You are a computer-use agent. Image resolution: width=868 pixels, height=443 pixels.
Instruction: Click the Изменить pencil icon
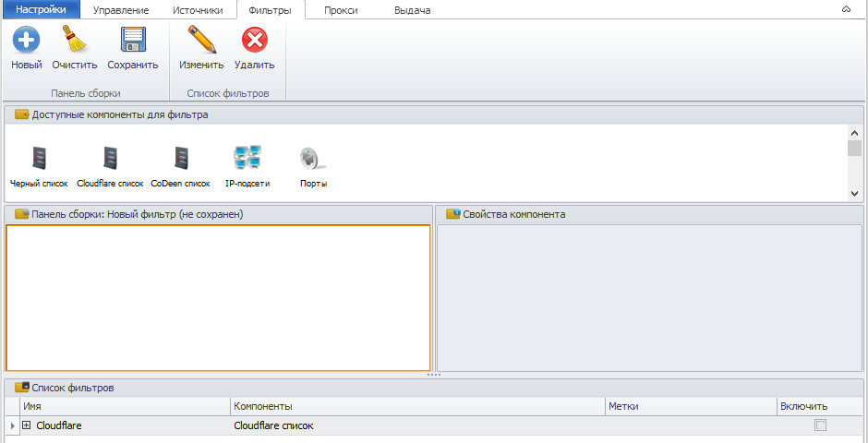tap(201, 42)
